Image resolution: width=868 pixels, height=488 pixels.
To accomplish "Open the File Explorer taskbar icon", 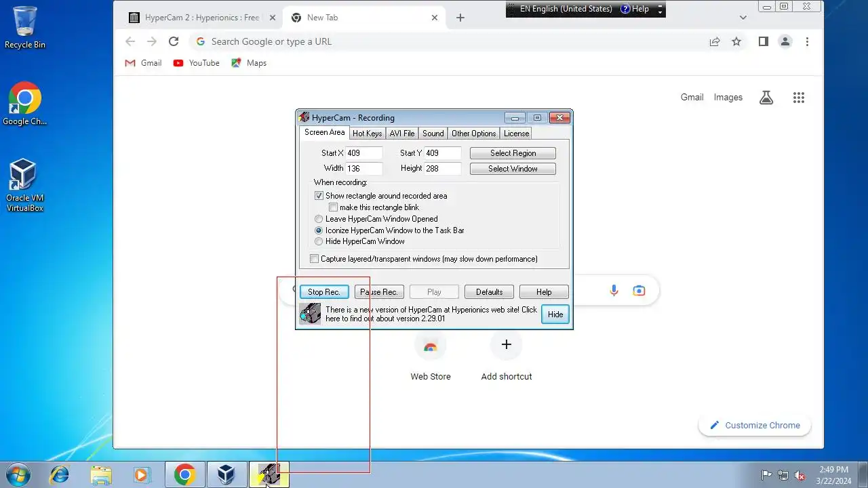I will tap(100, 474).
